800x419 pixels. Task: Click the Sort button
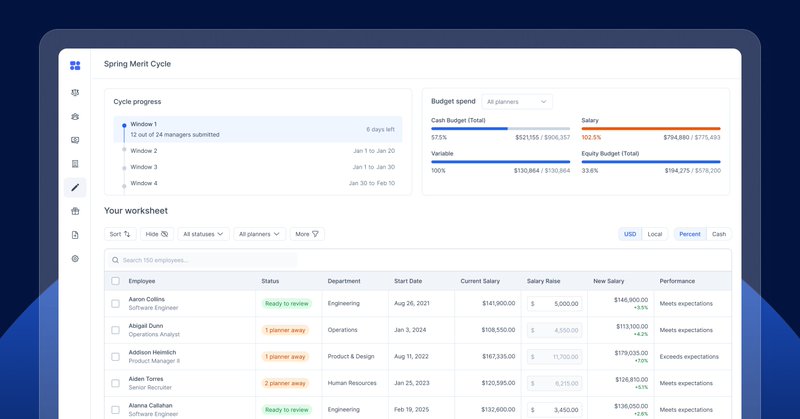tap(120, 234)
